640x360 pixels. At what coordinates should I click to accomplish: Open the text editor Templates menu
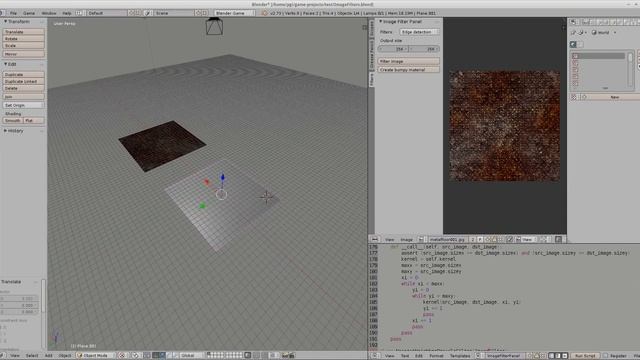460,356
